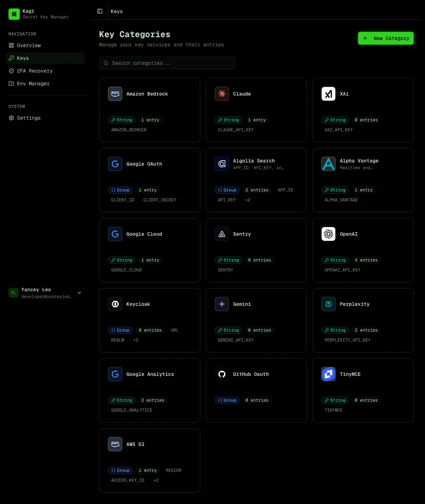Viewport: 425px width, 504px height.
Task: Click the Gemini sparkle icon
Action: (222, 304)
